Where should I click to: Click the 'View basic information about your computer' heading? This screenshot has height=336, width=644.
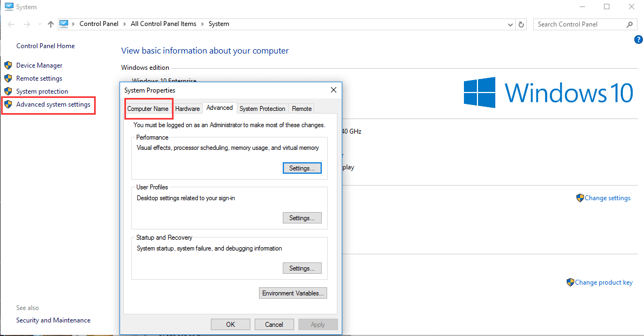205,50
